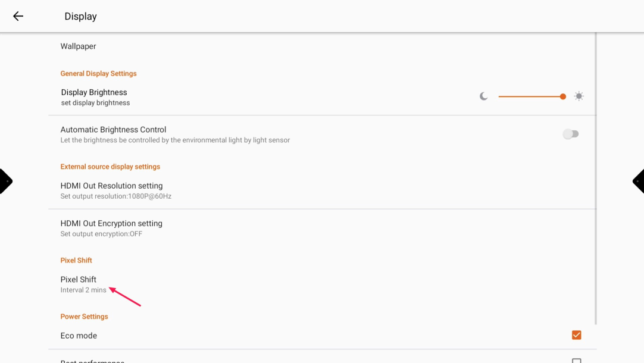Click the back arrow icon
The height and width of the screenshot is (363, 644).
(x=18, y=16)
